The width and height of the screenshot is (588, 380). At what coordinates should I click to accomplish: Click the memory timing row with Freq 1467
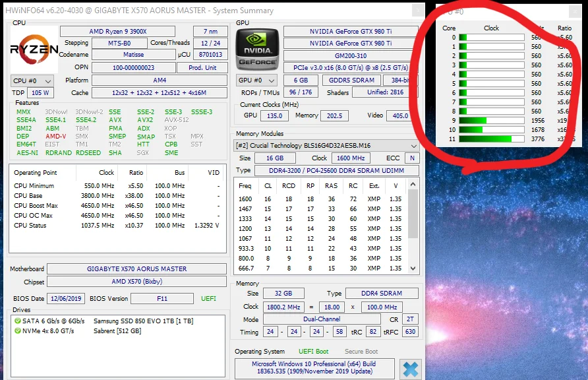pyautogui.click(x=320, y=209)
